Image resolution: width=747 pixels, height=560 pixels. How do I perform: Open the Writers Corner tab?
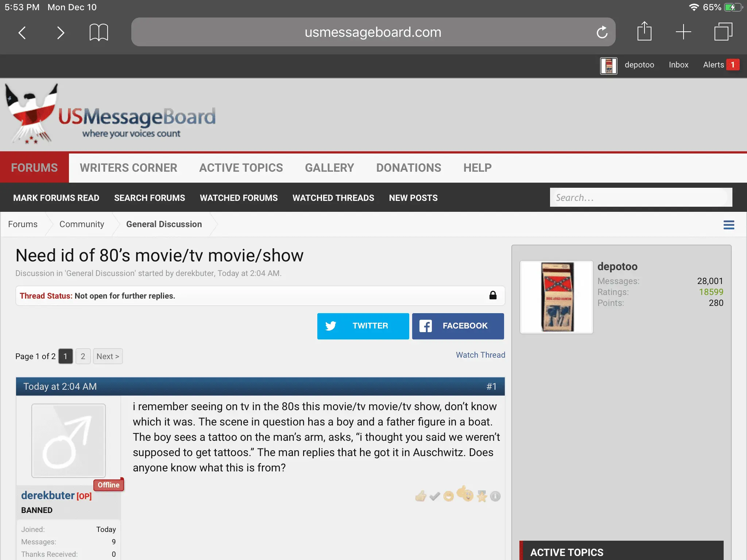tap(128, 168)
